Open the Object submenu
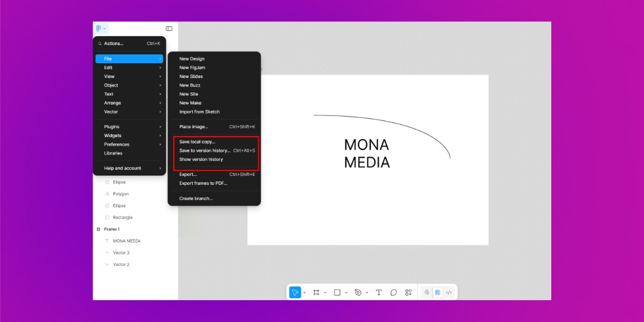This screenshot has width=644, height=322. tap(129, 86)
